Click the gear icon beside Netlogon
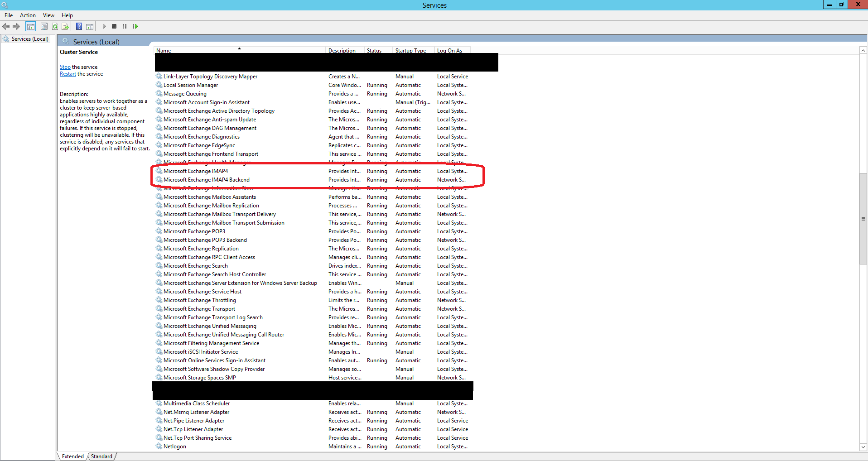Viewport: 868px width, 461px height. pos(159,446)
